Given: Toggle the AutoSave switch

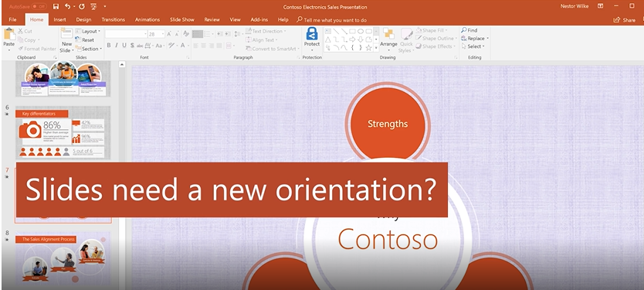Looking at the screenshot, I should pos(39,7).
